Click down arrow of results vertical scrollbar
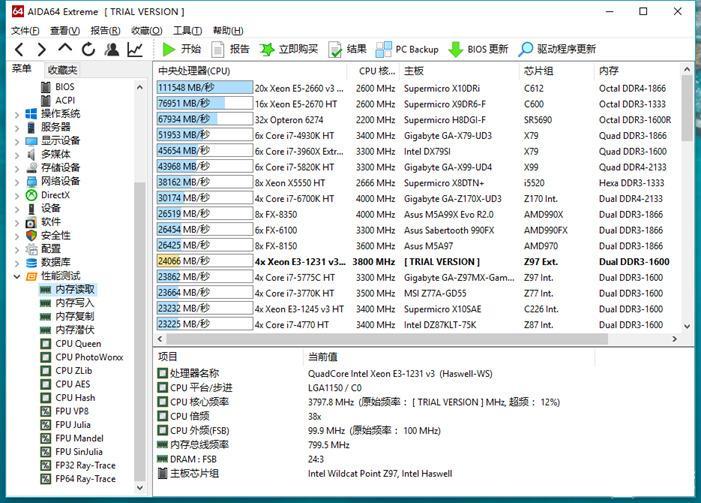 tap(687, 326)
